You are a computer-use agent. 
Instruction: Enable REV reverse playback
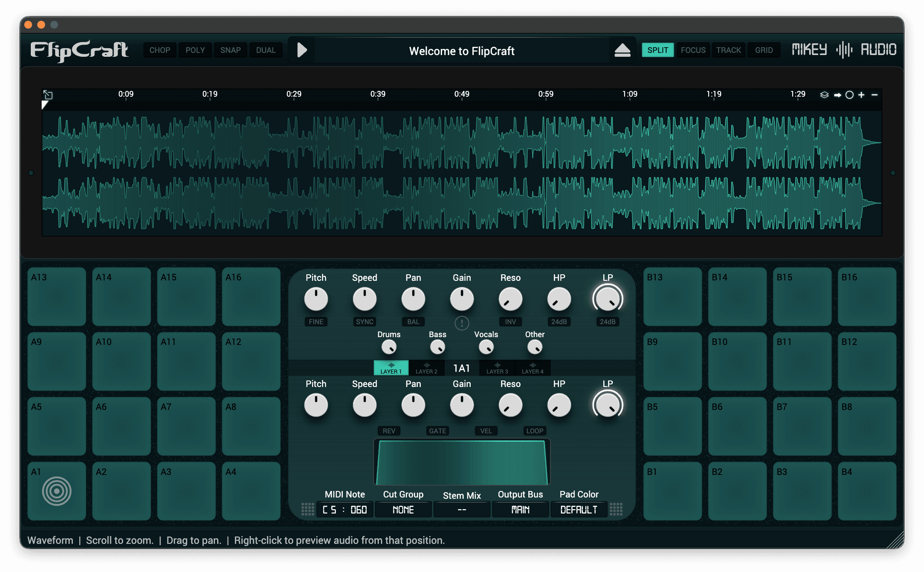[389, 431]
